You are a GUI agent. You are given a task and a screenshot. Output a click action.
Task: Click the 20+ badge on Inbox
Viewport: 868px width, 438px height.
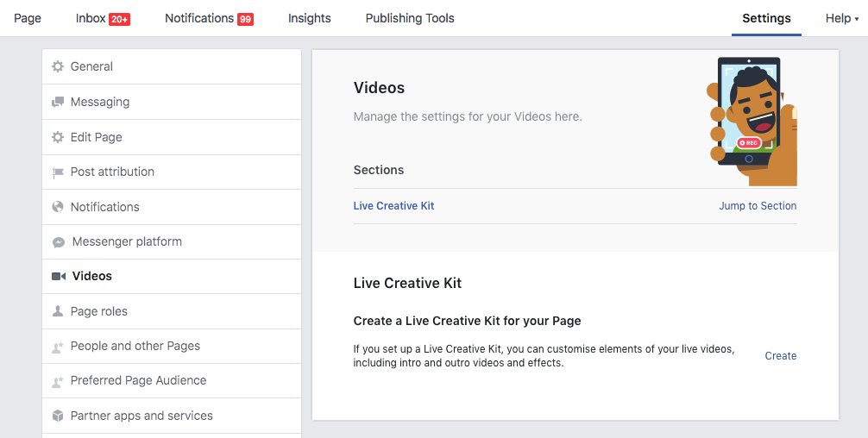coord(120,19)
